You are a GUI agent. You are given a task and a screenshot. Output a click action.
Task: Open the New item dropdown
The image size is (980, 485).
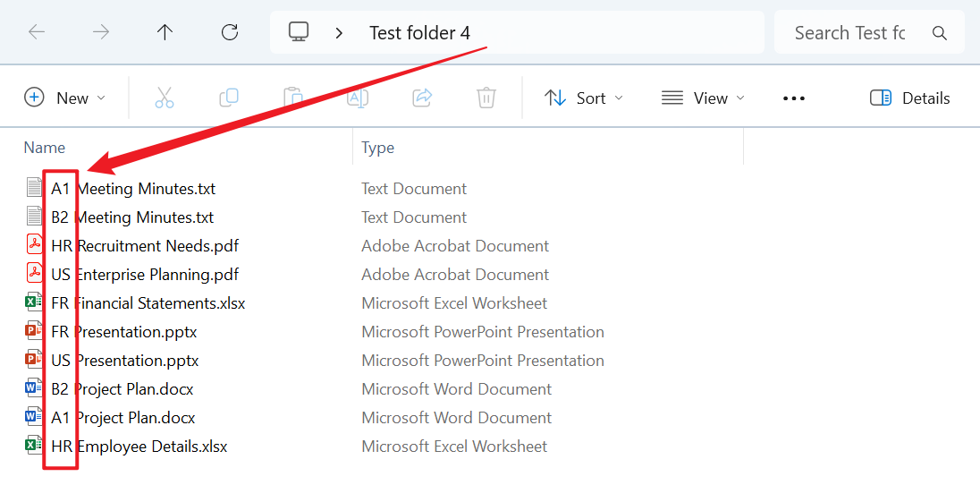pyautogui.click(x=65, y=98)
